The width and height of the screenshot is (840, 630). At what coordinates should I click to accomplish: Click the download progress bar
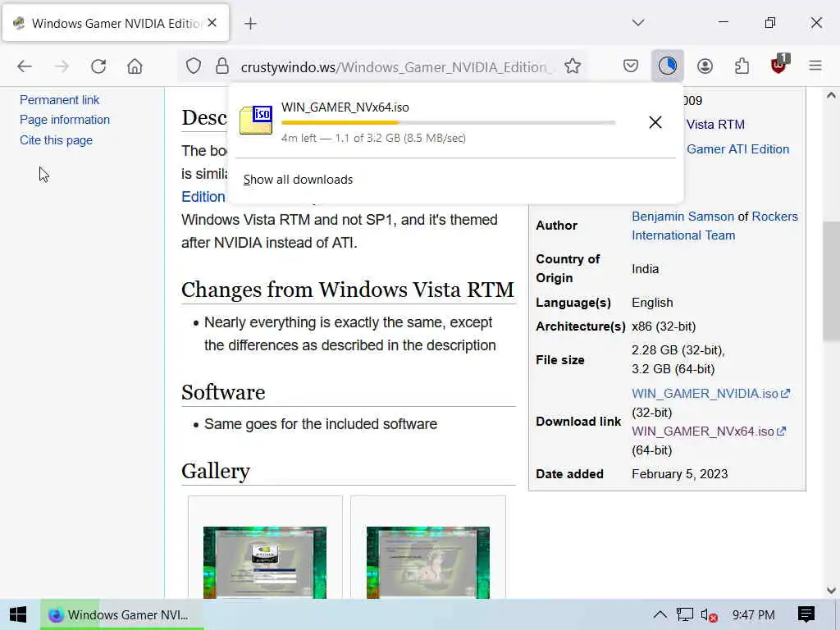click(449, 123)
